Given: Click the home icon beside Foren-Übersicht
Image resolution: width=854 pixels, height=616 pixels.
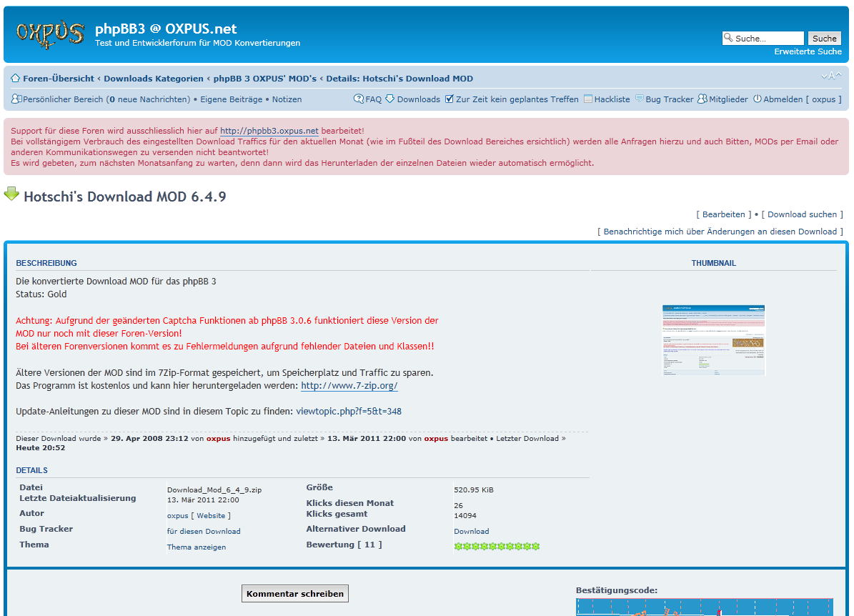Looking at the screenshot, I should [x=16, y=79].
